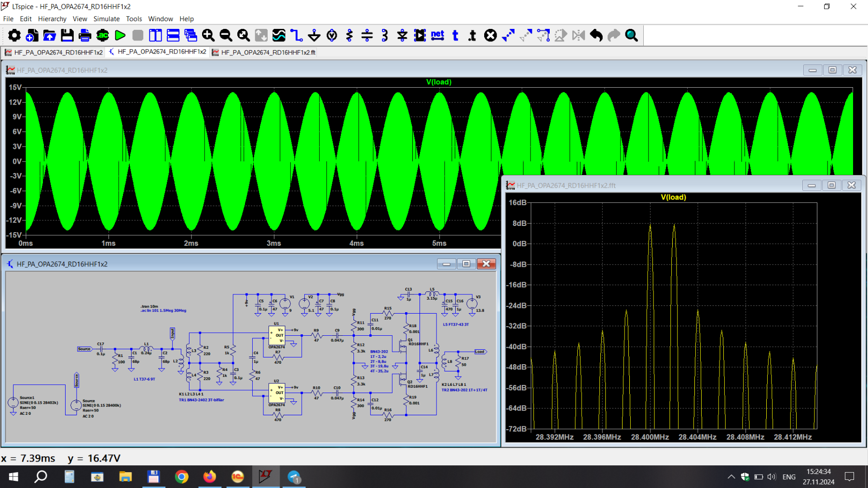Image resolution: width=868 pixels, height=488 pixels.
Task: Open the notification center icon
Action: [850, 477]
